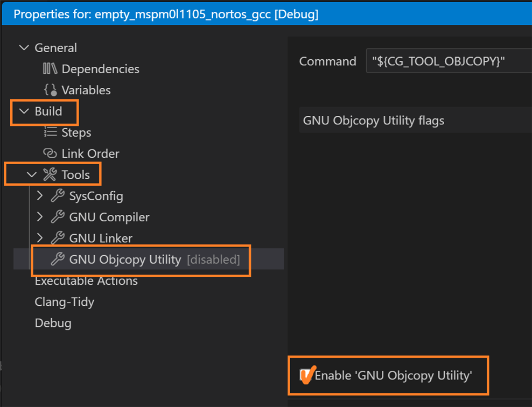Click the GNU Objcopy Utility wrench icon
The height and width of the screenshot is (407, 532).
click(58, 259)
